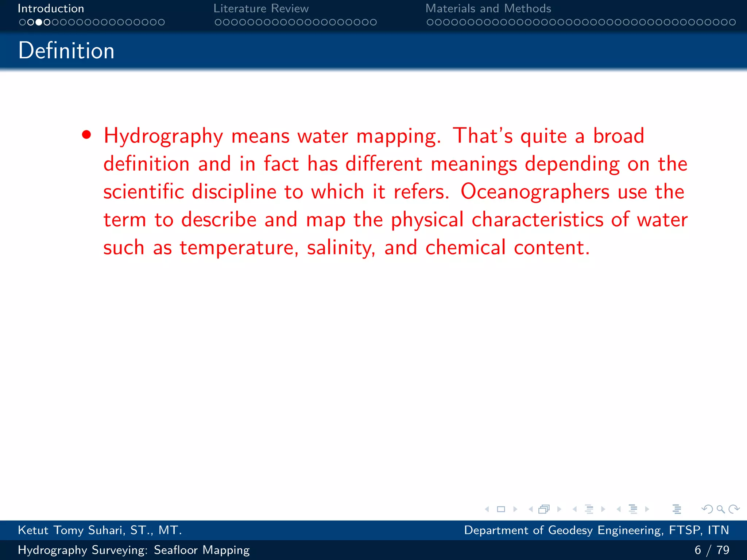Go to next frame using the arrow right of the stacked-frames icon
Viewport: 747px width, 560px height.
pos(559,509)
